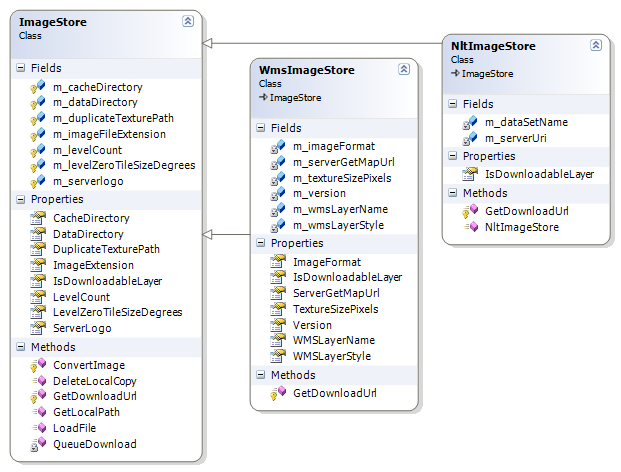Click the property icon beside ImageFormat
Image resolution: width=621 pixels, height=472 pixels.
[x=278, y=262]
